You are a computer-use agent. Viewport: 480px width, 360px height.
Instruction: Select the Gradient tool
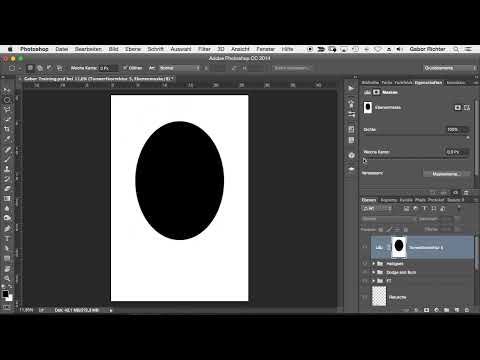pos(7,199)
